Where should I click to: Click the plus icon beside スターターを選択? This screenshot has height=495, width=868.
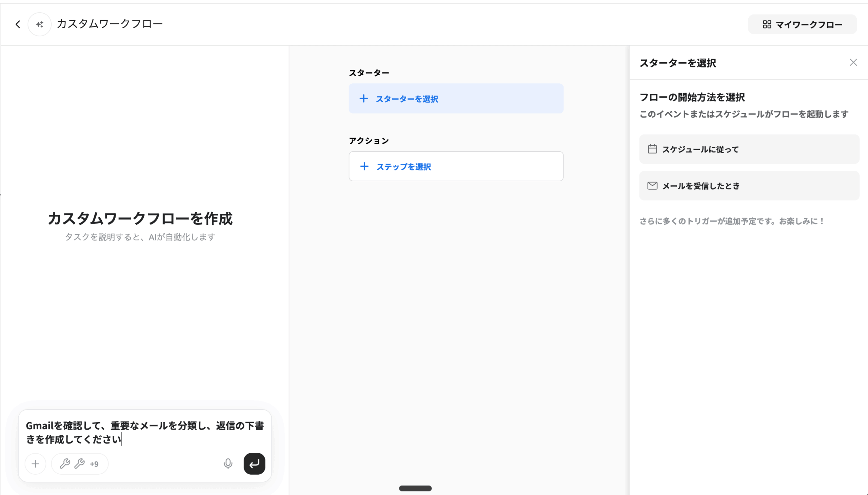point(363,99)
